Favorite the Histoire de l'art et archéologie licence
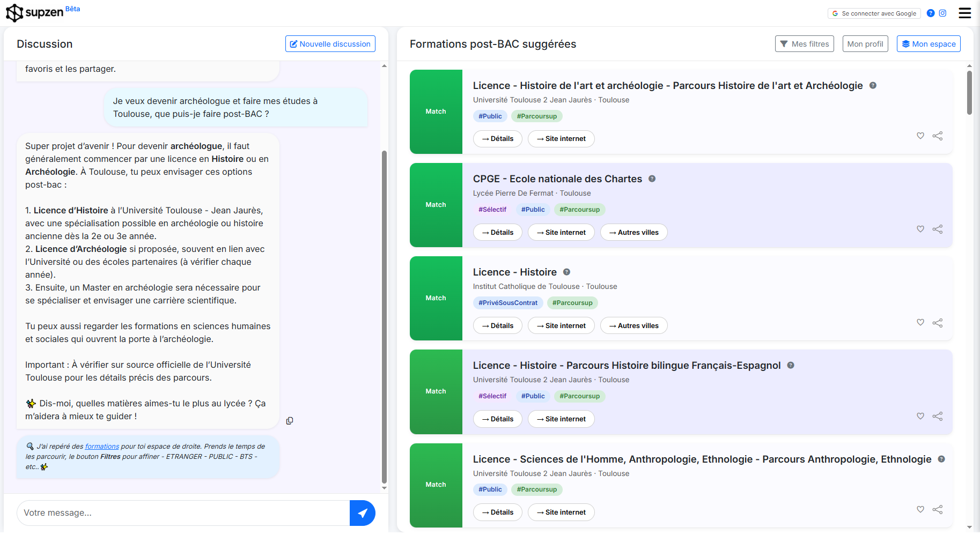Viewport: 980px width, 535px height. tap(920, 136)
